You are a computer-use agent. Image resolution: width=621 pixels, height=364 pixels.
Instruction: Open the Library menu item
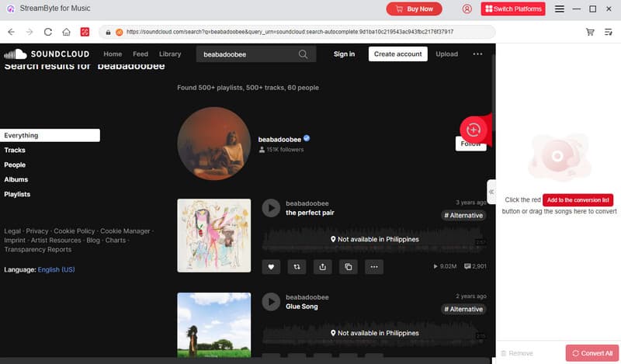pyautogui.click(x=170, y=54)
